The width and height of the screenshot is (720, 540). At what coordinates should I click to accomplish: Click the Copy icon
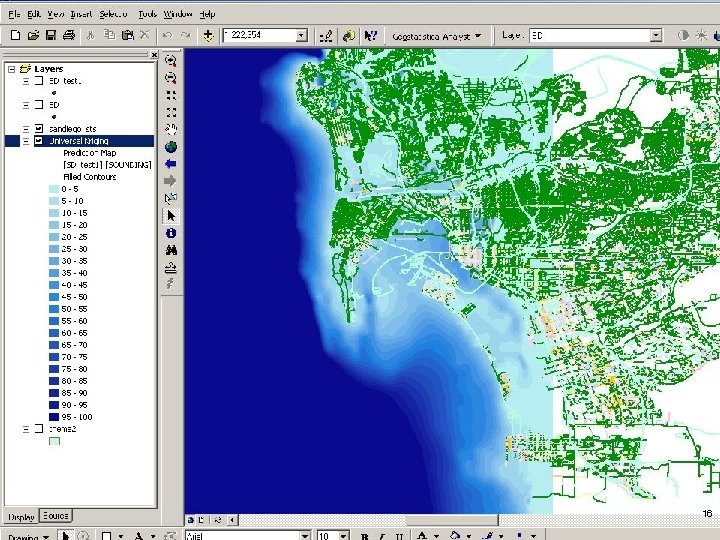click(x=109, y=35)
